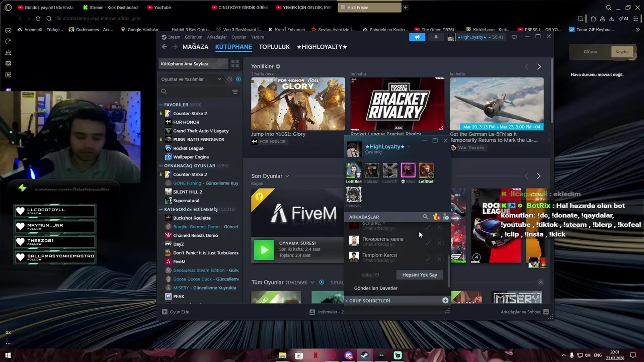This screenshot has height=362, width=644.
Task: Create new group chat plus icon
Action: [445, 301]
